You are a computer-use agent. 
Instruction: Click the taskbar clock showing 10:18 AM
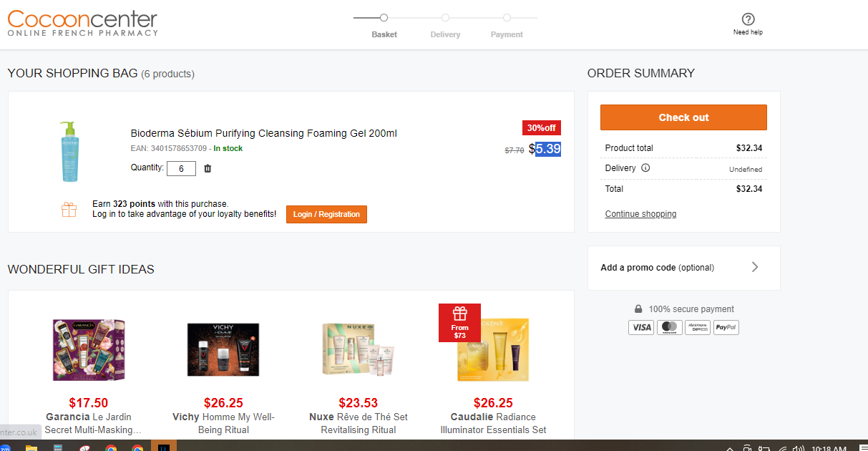click(829, 448)
